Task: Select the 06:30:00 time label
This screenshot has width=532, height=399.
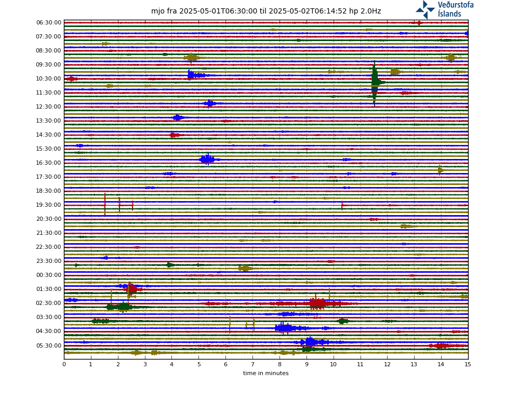Action: click(49, 23)
